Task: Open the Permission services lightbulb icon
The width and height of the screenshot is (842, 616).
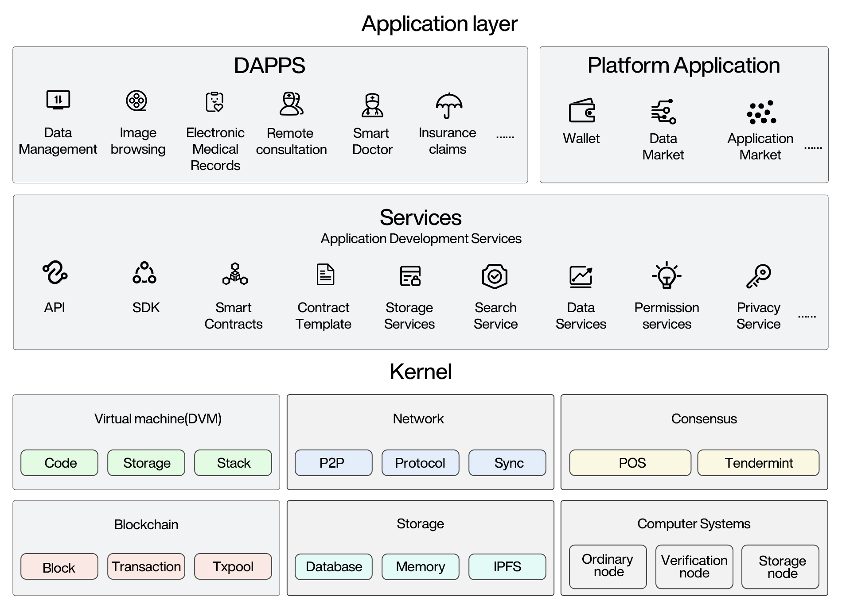Action: (x=667, y=275)
